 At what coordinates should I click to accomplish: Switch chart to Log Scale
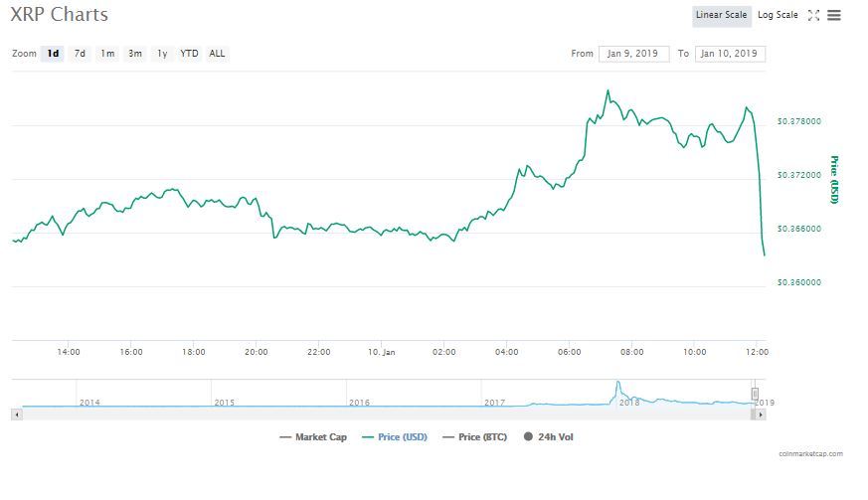777,16
